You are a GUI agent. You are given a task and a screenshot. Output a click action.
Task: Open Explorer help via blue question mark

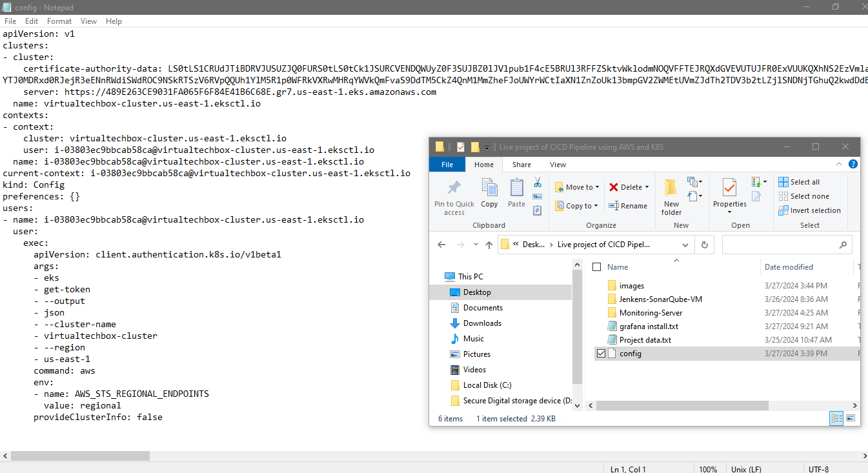(853, 165)
